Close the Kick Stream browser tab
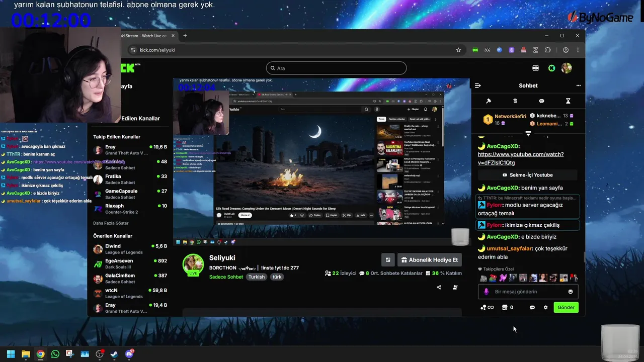This screenshot has width=644, height=362. [173, 36]
